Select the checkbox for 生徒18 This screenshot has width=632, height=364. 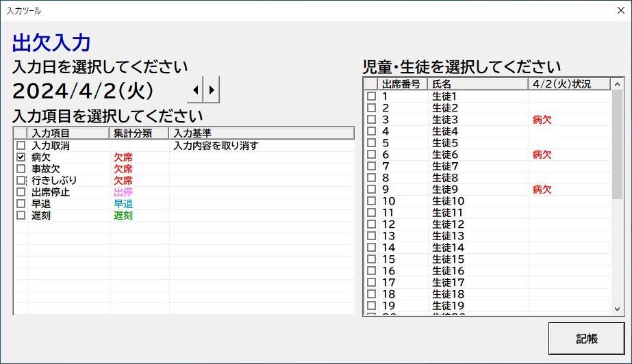pyautogui.click(x=372, y=294)
